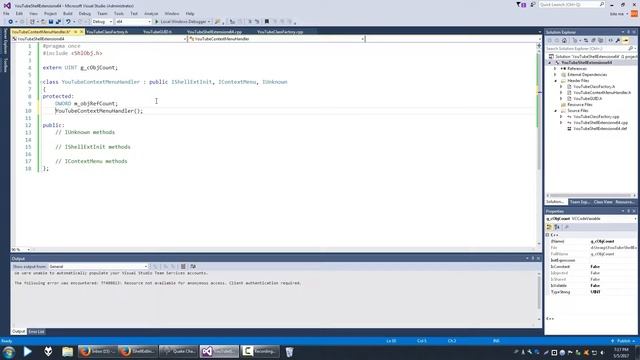Collapse the Source Files folder
This screenshot has height=360, width=640.
tap(555, 111)
